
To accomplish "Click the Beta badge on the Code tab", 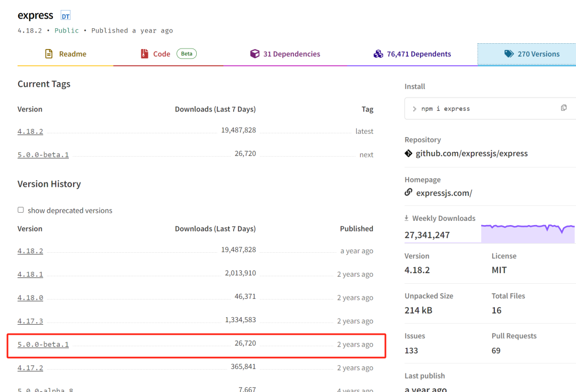I will pos(187,54).
